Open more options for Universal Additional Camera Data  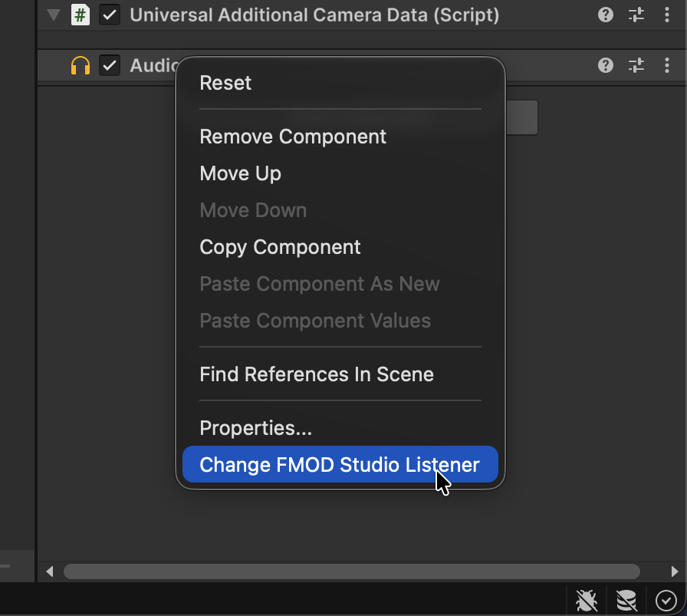pos(667,15)
